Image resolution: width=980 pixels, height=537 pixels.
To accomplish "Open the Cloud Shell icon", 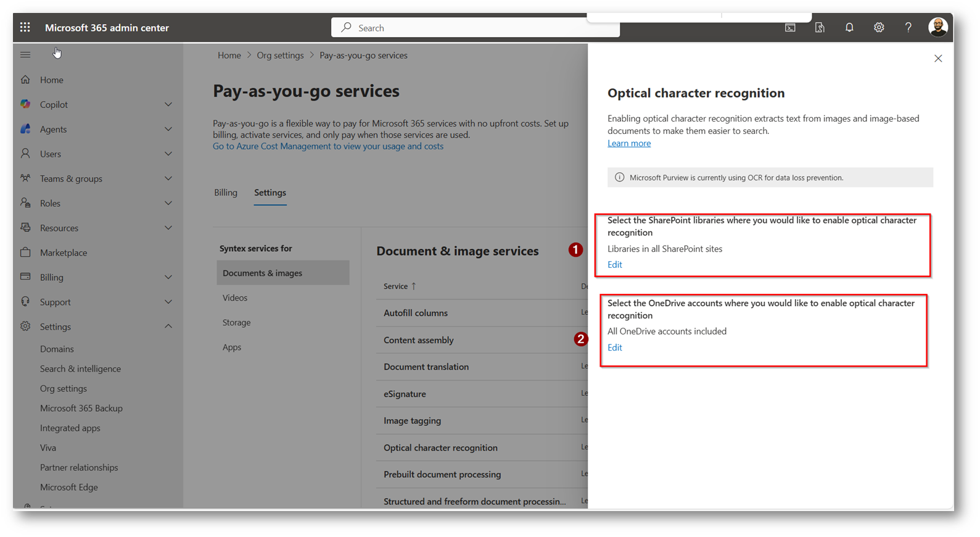I will (790, 27).
